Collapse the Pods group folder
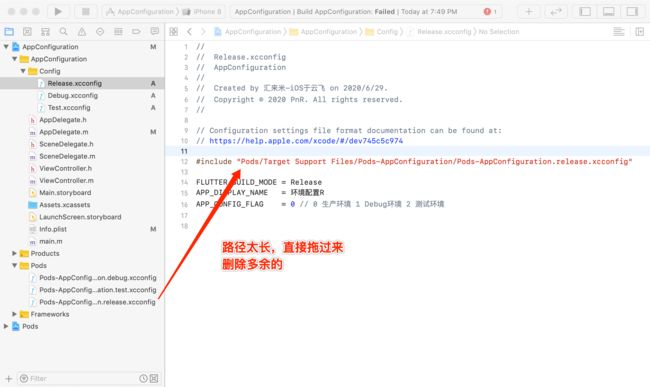 (15, 266)
